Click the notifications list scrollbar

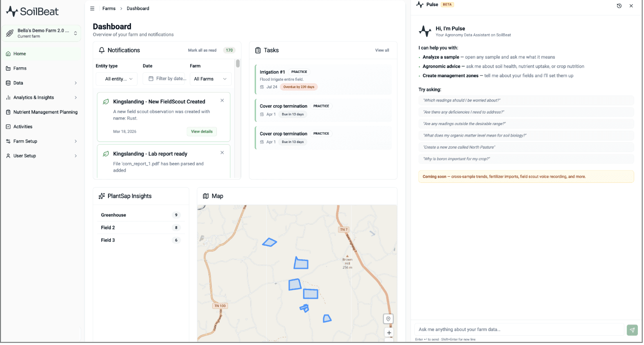(x=238, y=64)
